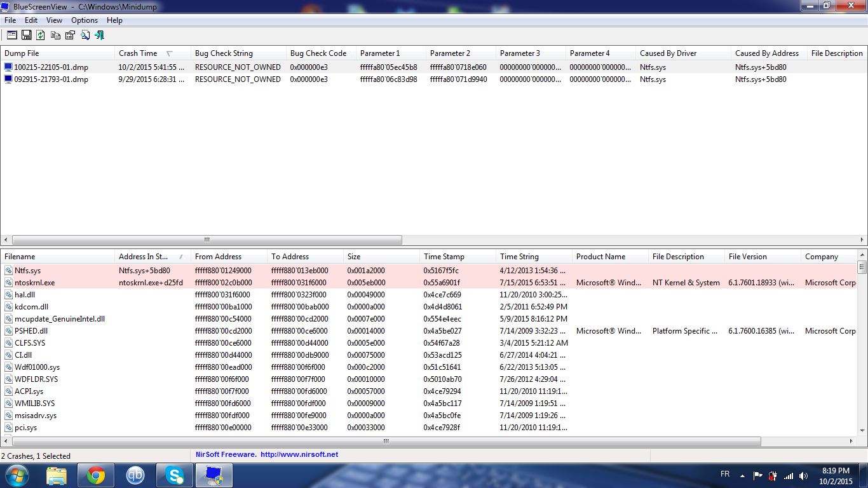This screenshot has height=488, width=868.
Task: Click the file icon next to WDFLDR.SYS
Action: (x=8, y=379)
